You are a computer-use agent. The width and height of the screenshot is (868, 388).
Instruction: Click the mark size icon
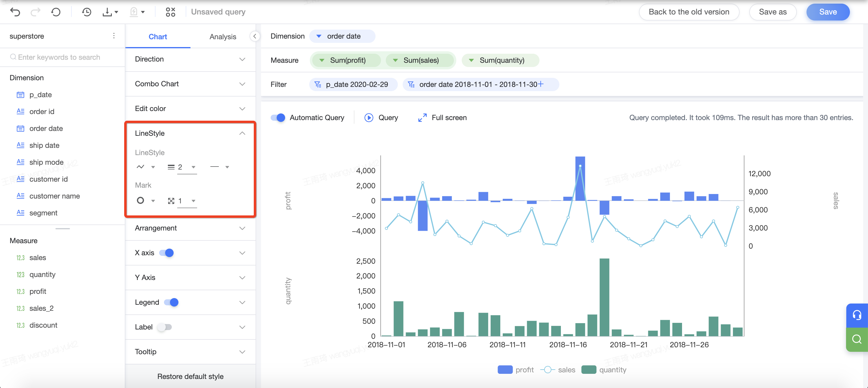(171, 201)
